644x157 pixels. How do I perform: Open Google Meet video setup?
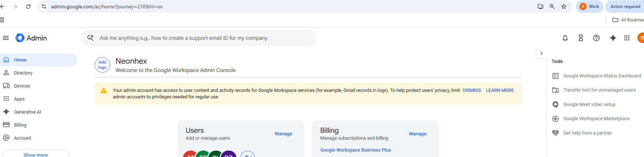point(589,105)
